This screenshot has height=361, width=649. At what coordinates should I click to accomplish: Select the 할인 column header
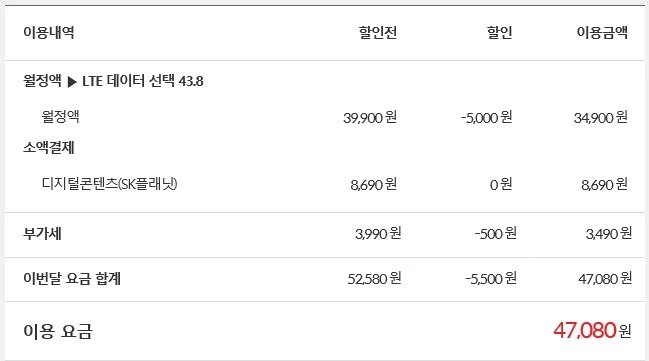[500, 32]
